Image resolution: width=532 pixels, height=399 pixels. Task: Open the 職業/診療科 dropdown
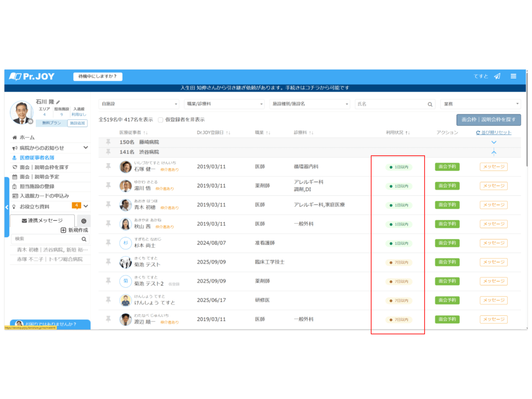tap(224, 104)
